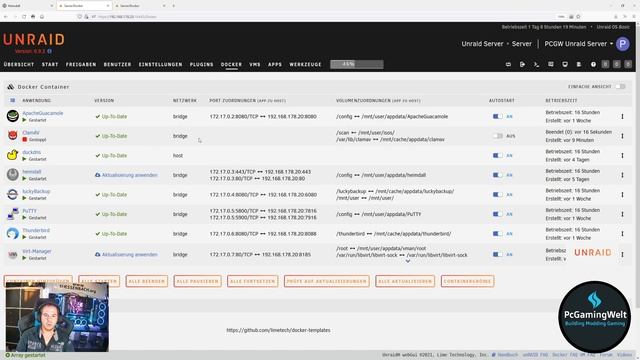Click the heimdall container icon
This screenshot has width=640, height=360.
[x=13, y=174]
